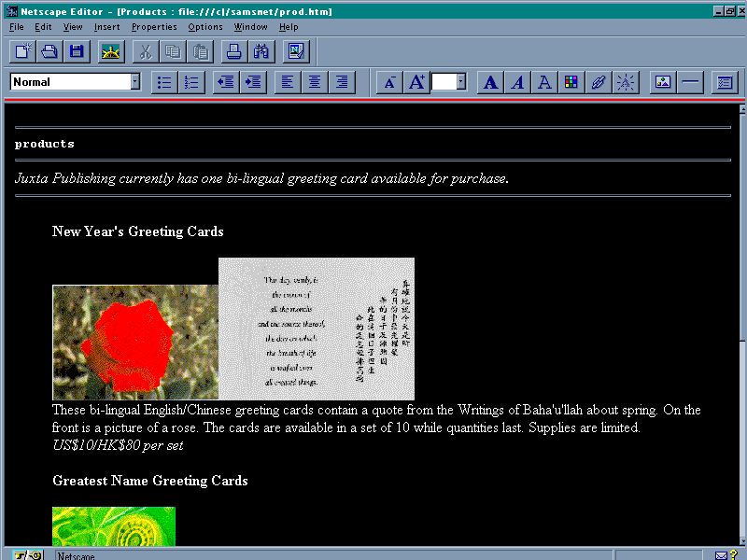Open the font size dropdown
Image resolution: width=747 pixels, height=560 pixels.
(x=462, y=82)
